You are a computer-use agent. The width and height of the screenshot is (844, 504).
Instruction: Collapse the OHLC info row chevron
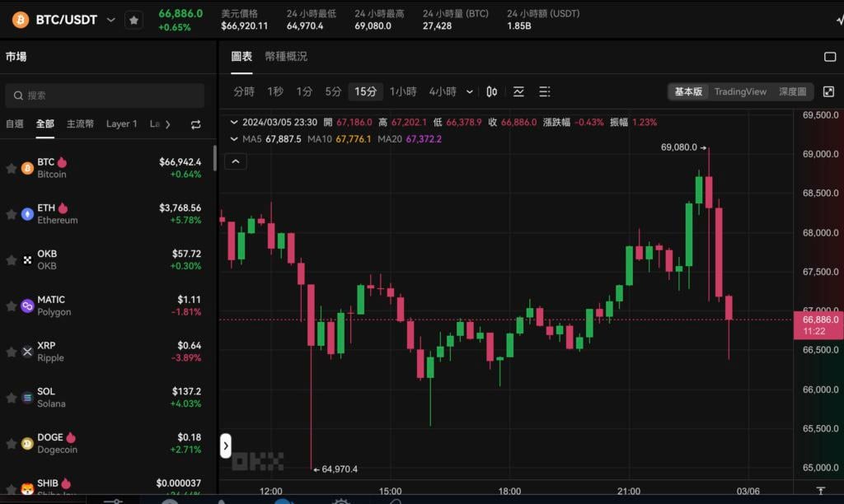[234, 122]
